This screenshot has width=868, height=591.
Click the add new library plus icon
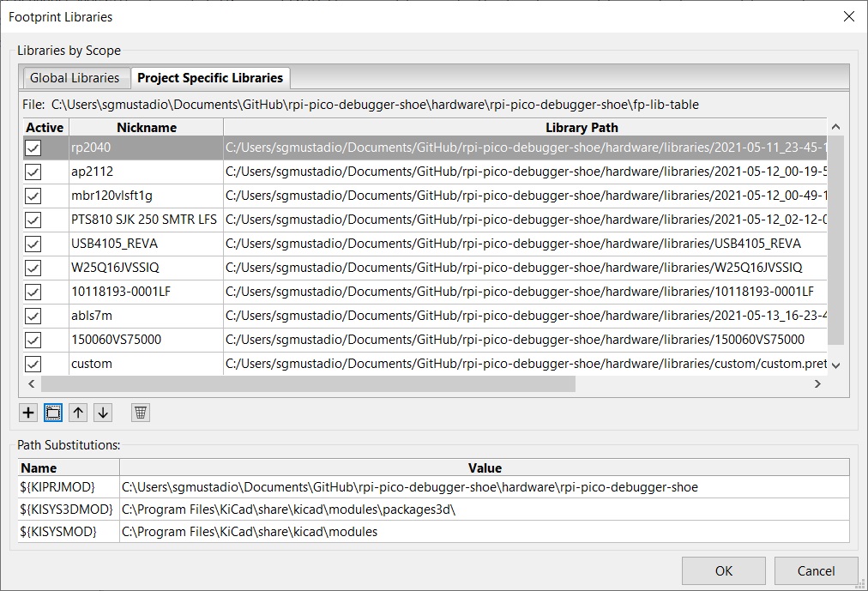(x=28, y=413)
